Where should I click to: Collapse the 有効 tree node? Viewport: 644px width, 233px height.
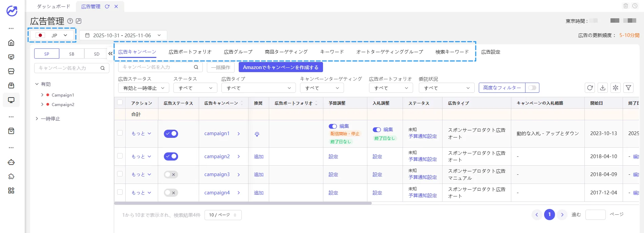point(37,84)
